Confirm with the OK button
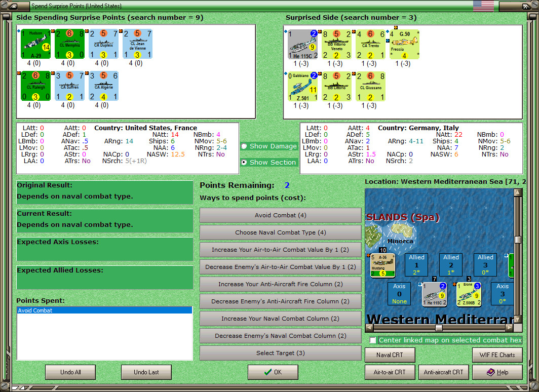 (x=273, y=372)
